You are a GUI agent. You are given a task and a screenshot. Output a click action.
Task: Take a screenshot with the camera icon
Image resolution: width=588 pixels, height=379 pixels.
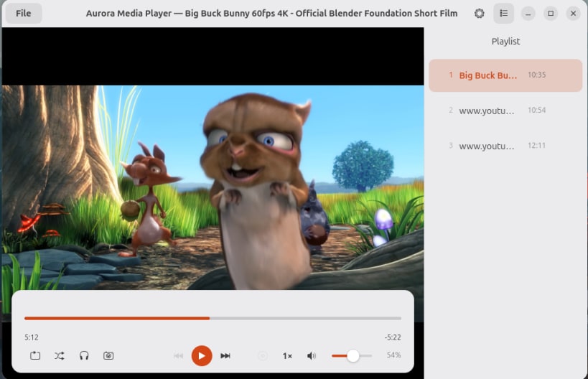(x=108, y=355)
